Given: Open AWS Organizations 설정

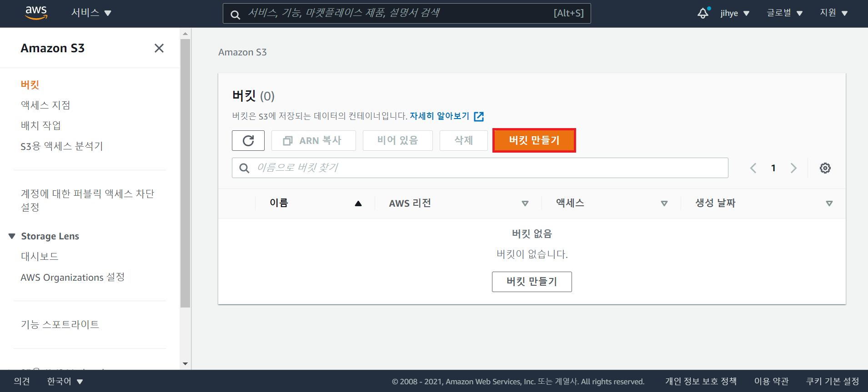Looking at the screenshot, I should (x=73, y=277).
